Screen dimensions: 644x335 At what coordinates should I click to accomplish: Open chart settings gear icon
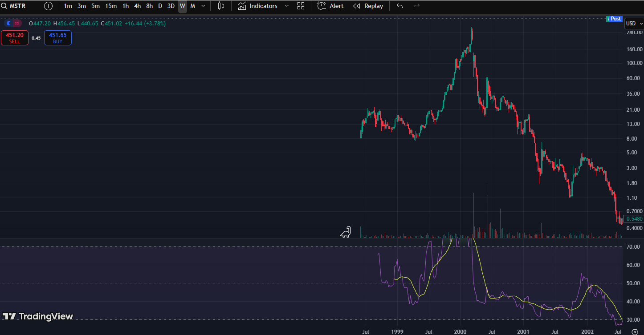(x=635, y=332)
